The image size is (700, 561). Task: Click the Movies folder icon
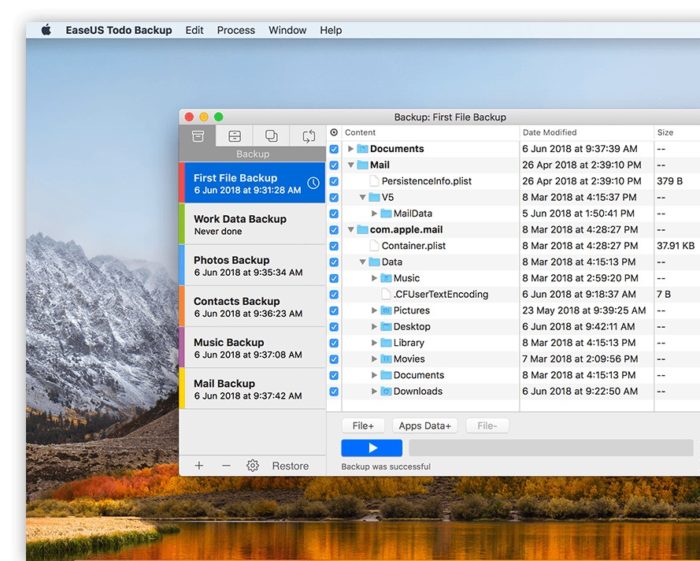click(x=386, y=359)
